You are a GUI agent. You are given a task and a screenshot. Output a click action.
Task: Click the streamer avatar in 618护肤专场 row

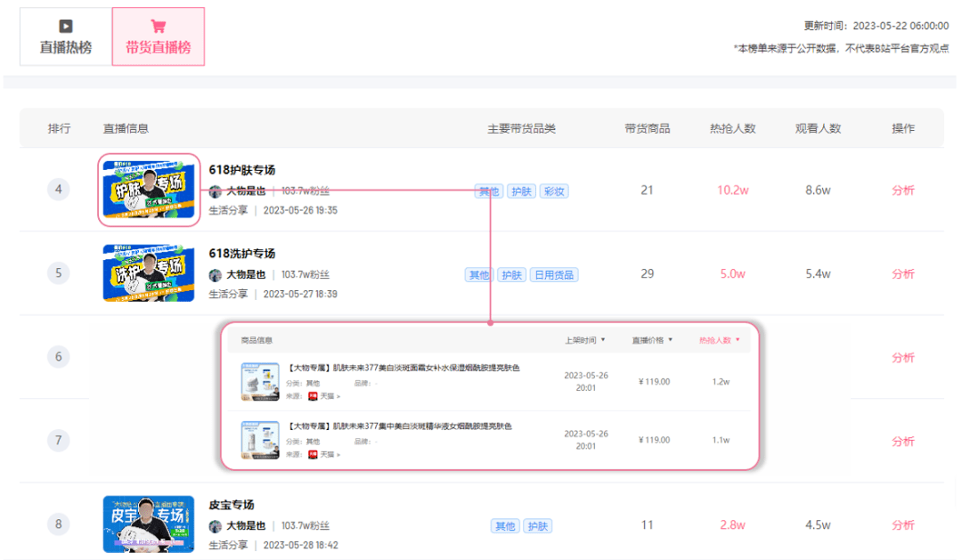tap(215, 191)
